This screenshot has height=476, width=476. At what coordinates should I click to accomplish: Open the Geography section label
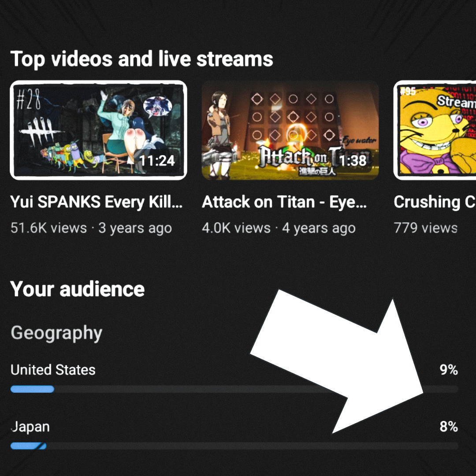(56, 333)
